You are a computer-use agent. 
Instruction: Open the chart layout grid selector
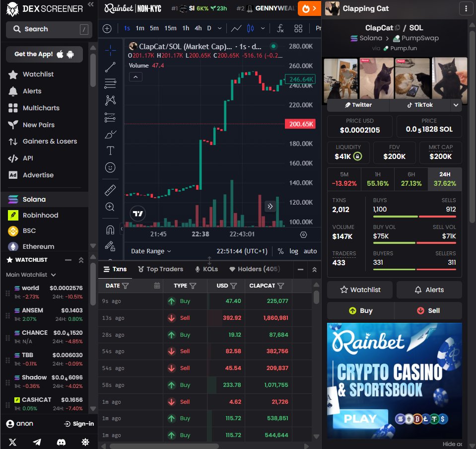(298, 28)
